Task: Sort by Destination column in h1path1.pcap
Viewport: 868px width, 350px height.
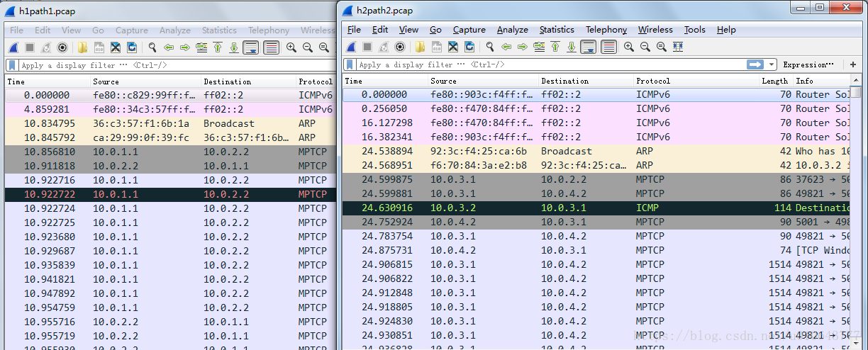Action: click(x=247, y=81)
